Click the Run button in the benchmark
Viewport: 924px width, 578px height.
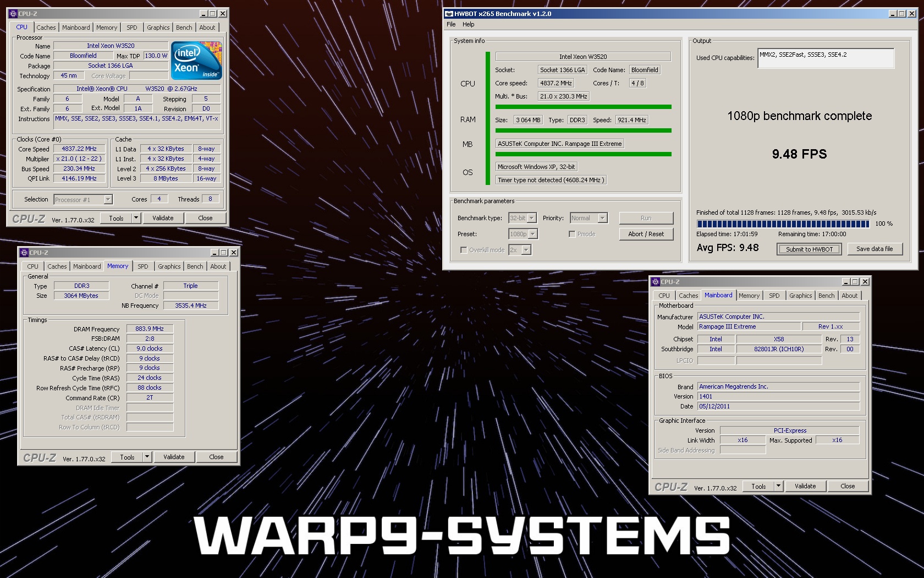pos(646,218)
